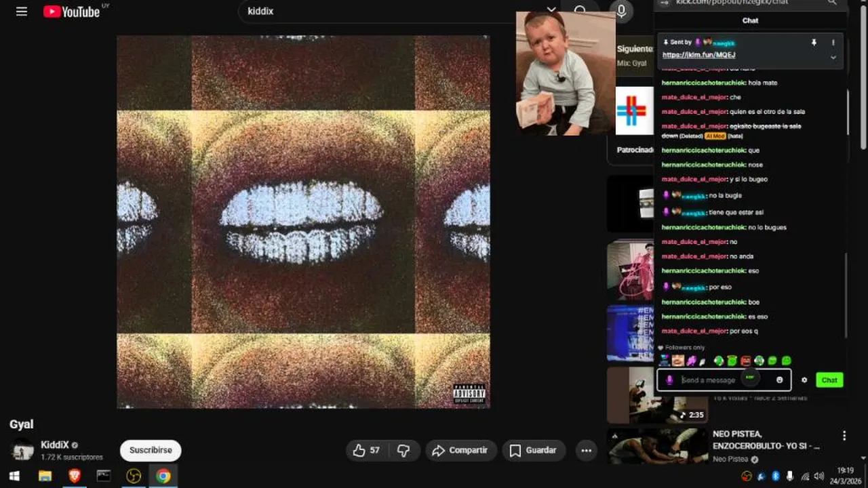Click the microphone tray icon in taskbar

pos(790,476)
